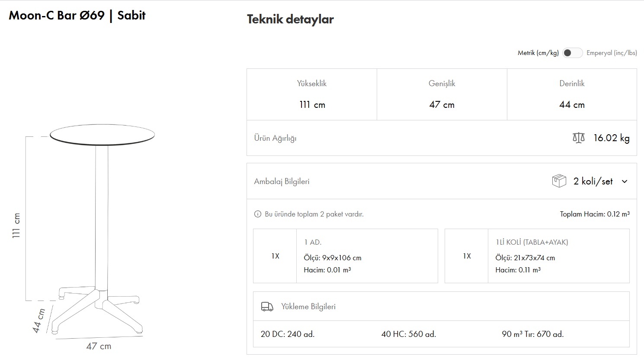This screenshot has height=359, width=644.
Task: Click the Yükseklik 111 cm table cell
Action: coord(312,94)
